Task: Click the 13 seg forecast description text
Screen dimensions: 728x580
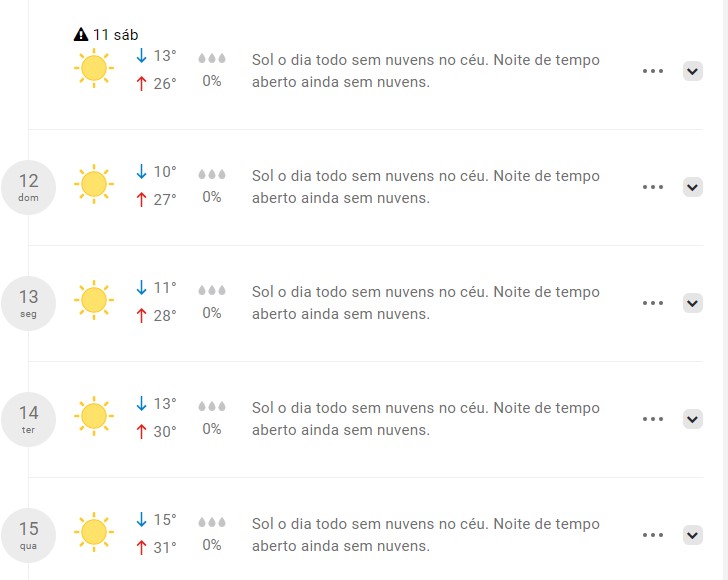Action: (x=426, y=303)
